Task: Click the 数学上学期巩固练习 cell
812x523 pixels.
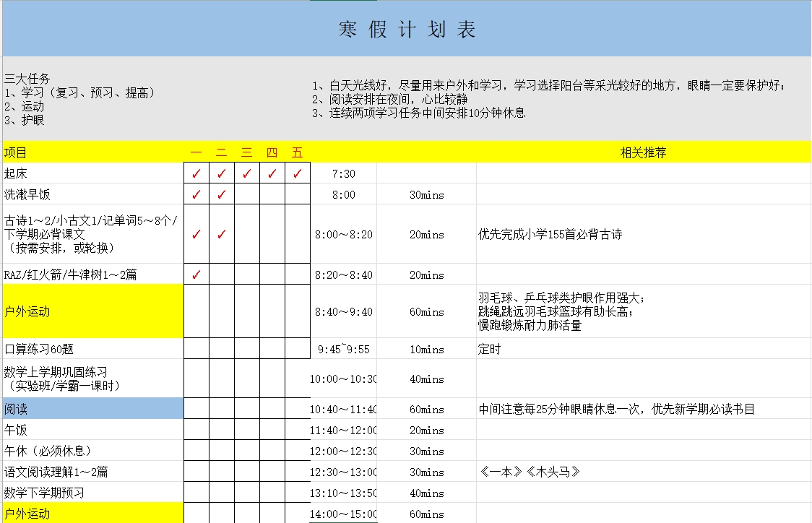Action: click(93, 379)
